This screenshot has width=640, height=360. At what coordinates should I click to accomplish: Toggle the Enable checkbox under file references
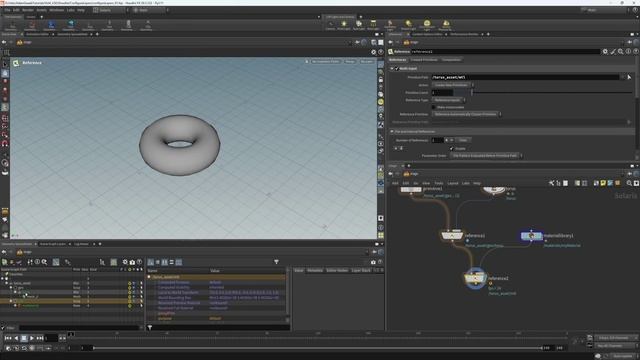pos(452,149)
